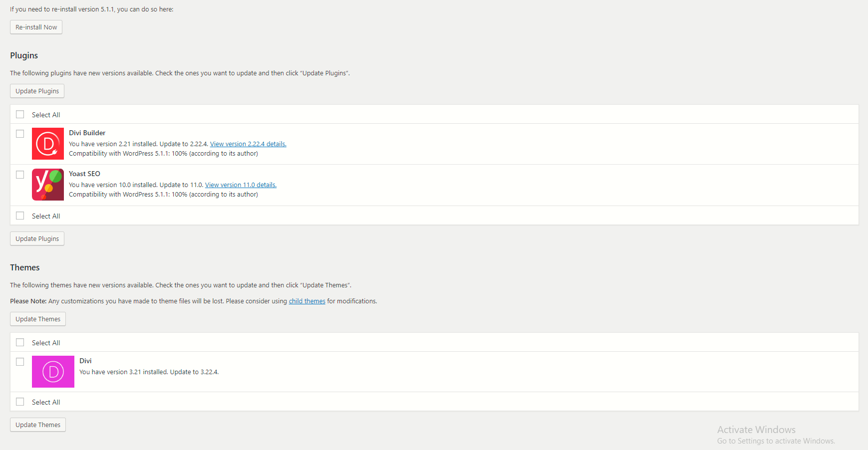Tick the Yoast SEO plugin checkbox
This screenshot has height=450, width=868.
click(20, 175)
